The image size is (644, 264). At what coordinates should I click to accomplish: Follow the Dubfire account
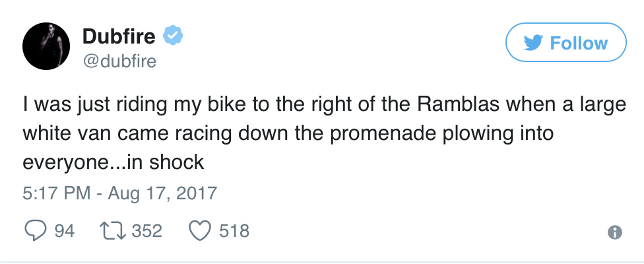tap(565, 44)
